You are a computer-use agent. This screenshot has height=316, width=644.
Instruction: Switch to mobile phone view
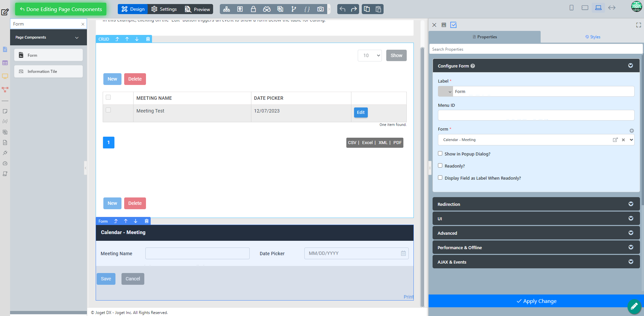572,8
